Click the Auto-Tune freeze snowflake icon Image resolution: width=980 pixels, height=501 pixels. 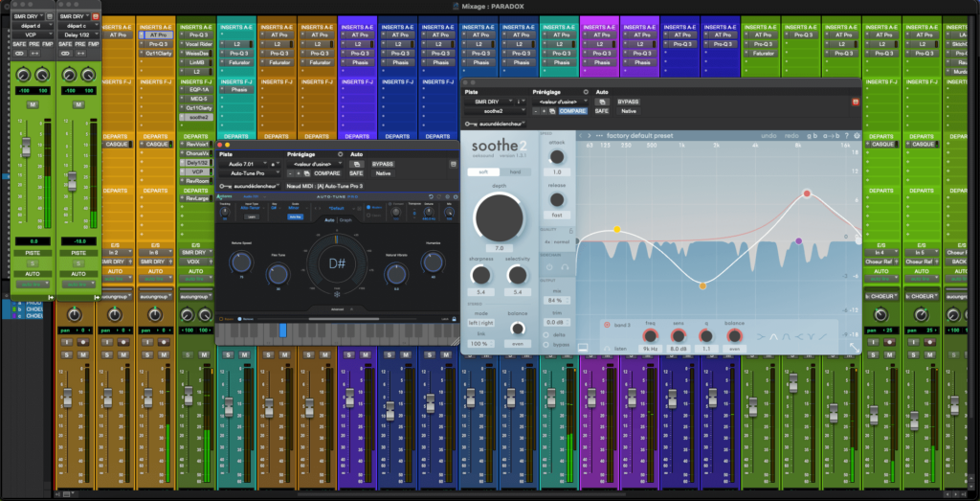tap(337, 295)
